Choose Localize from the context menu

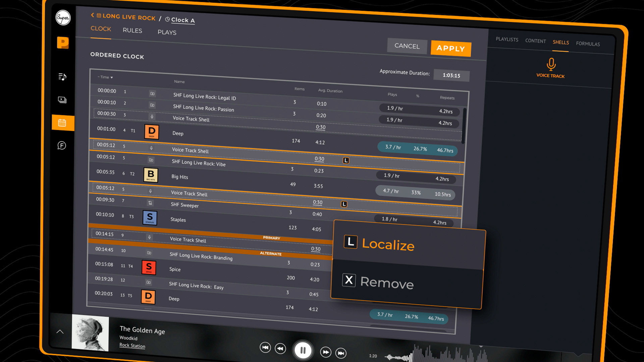pos(388,245)
